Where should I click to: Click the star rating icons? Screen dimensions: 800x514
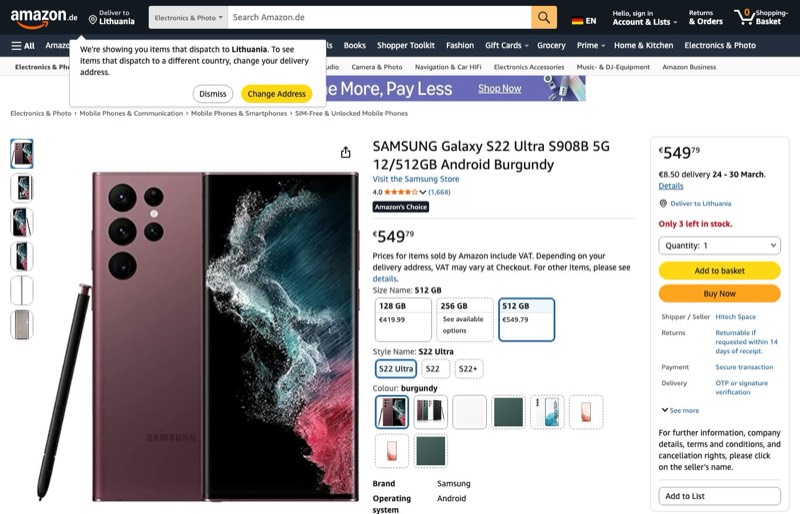pos(401,191)
